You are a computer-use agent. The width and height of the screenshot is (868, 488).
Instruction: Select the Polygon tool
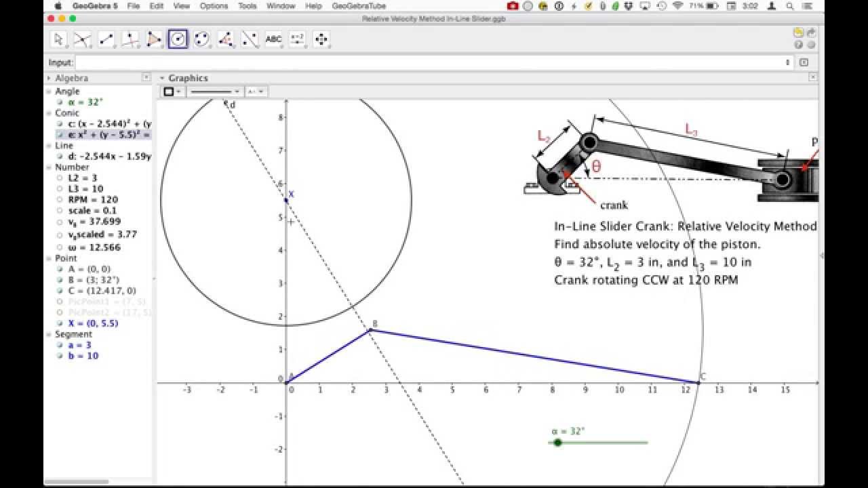pos(154,39)
